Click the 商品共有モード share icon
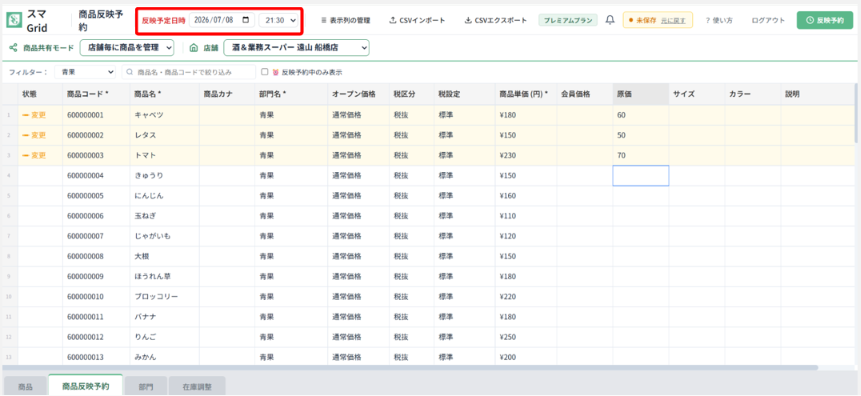Image resolution: width=861 pixels, height=396 pixels. (x=13, y=48)
